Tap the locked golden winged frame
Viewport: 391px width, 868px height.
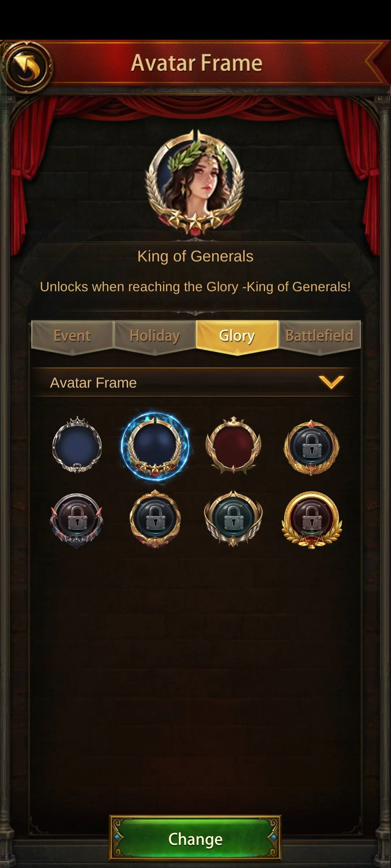pos(311,447)
